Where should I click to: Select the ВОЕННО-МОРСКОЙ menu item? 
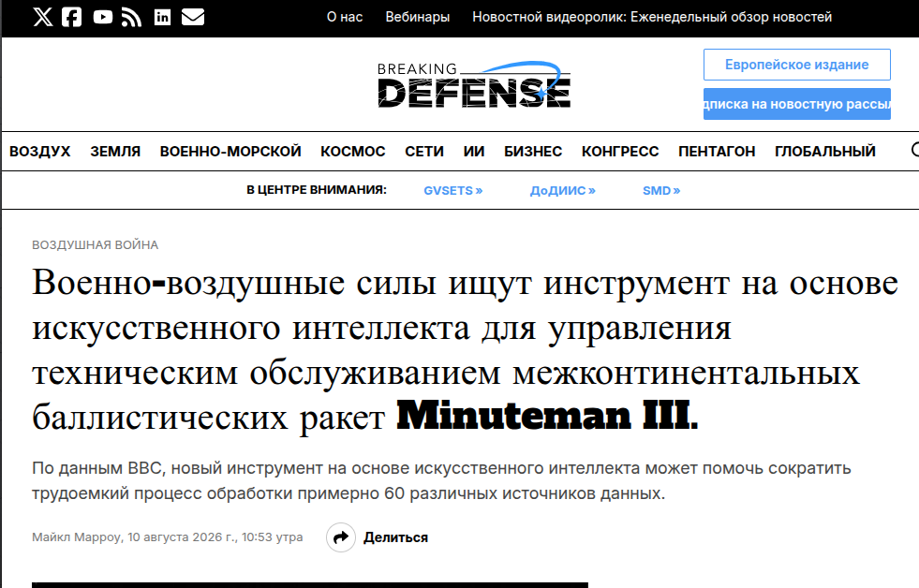click(x=230, y=151)
